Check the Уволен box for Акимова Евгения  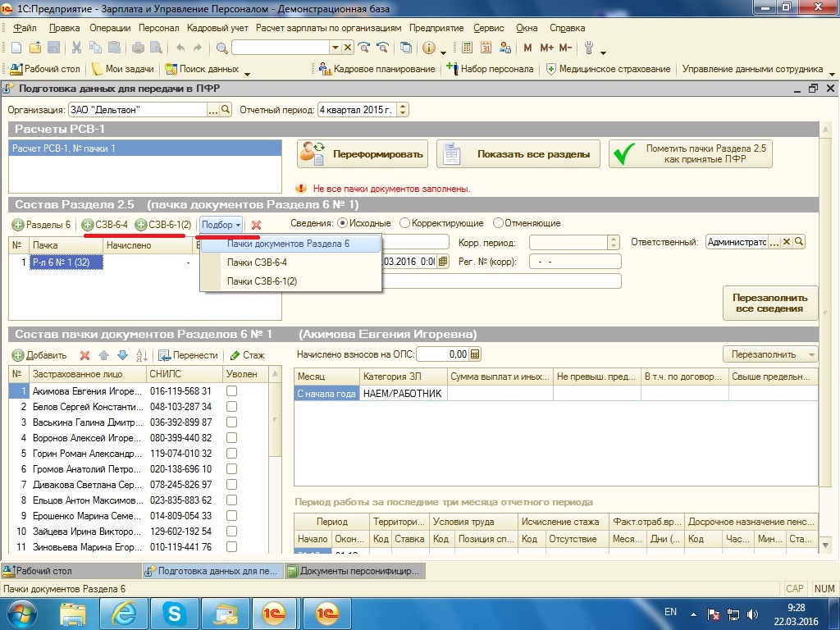232,392
